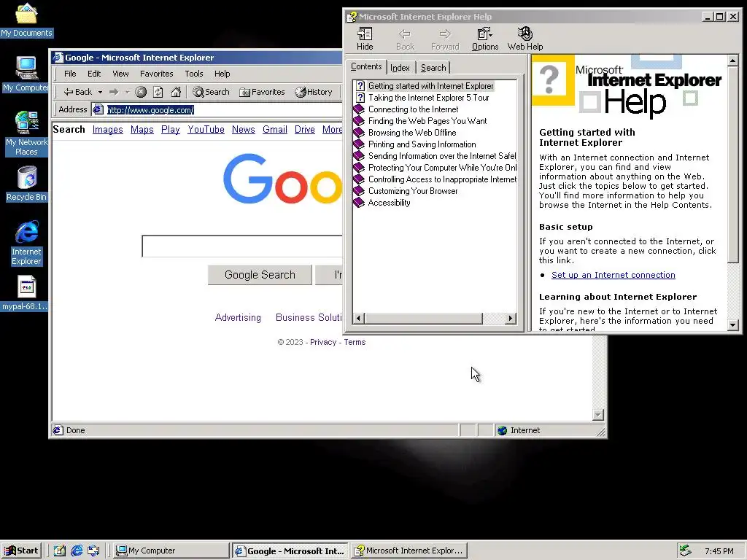
Task: Click the Stop icon in IE toolbar
Action: 141,92
